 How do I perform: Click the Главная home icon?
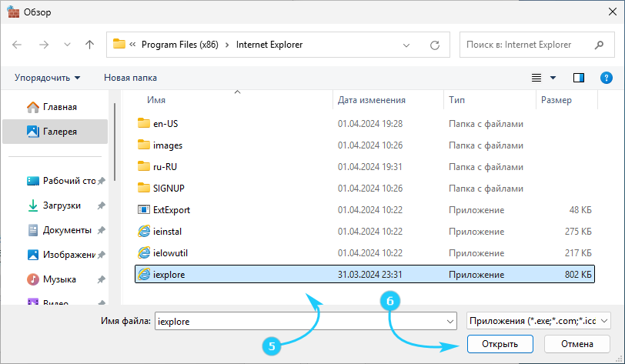tap(32, 107)
